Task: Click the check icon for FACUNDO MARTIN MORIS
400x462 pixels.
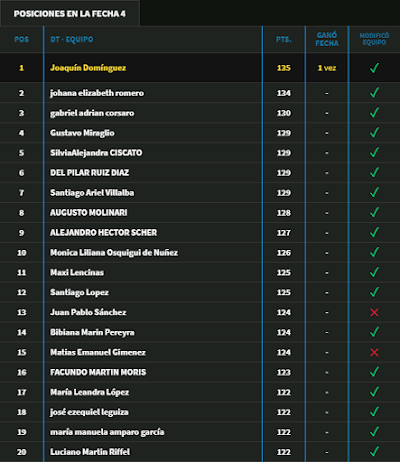Action: (x=374, y=372)
